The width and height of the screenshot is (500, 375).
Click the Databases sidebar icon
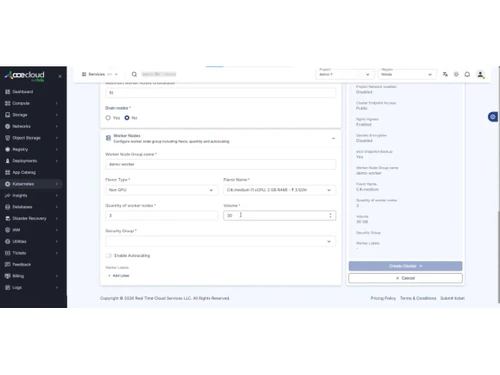click(8, 207)
